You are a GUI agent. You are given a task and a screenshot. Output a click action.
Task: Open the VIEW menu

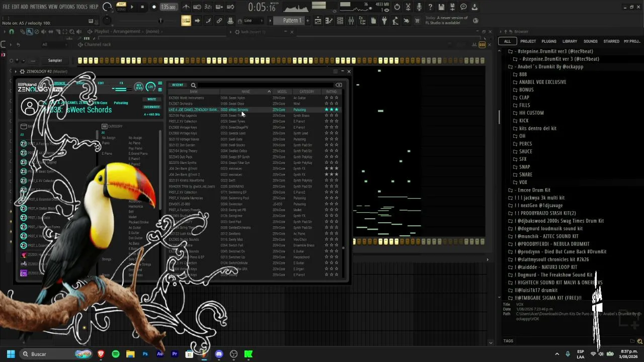coord(53,7)
